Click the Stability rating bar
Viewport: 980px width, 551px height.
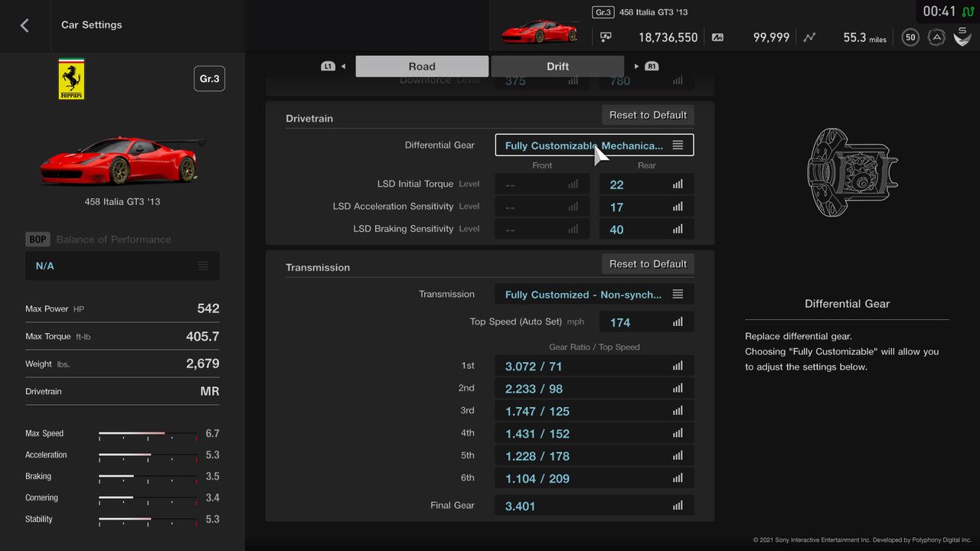pyautogui.click(x=148, y=520)
